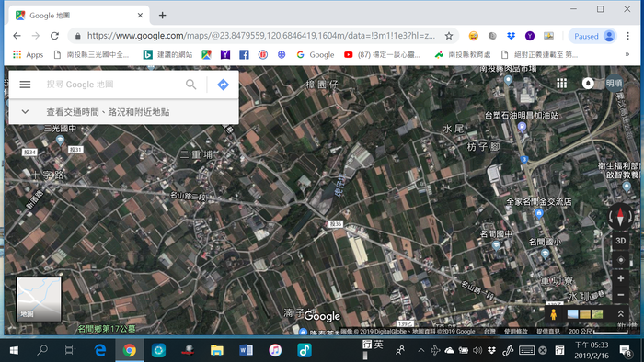This screenshot has height=362, width=644.
Task: Open the 建議的網站 bookmark
Action: 167,54
